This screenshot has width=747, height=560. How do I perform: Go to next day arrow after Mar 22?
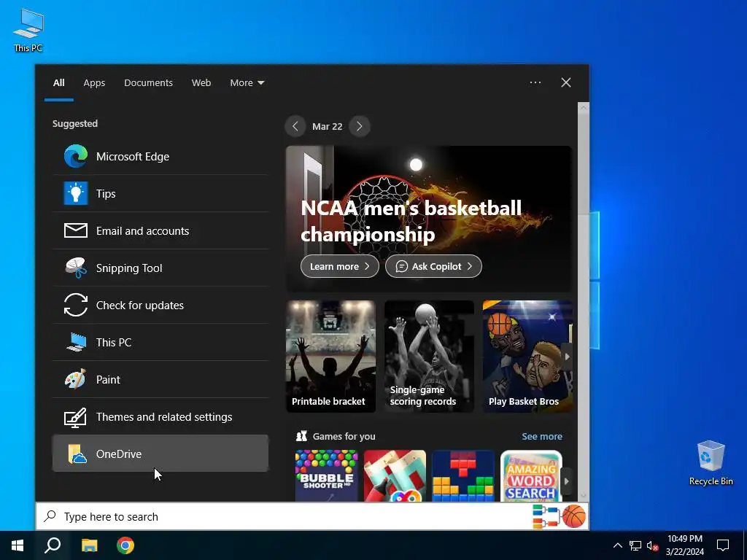359,126
